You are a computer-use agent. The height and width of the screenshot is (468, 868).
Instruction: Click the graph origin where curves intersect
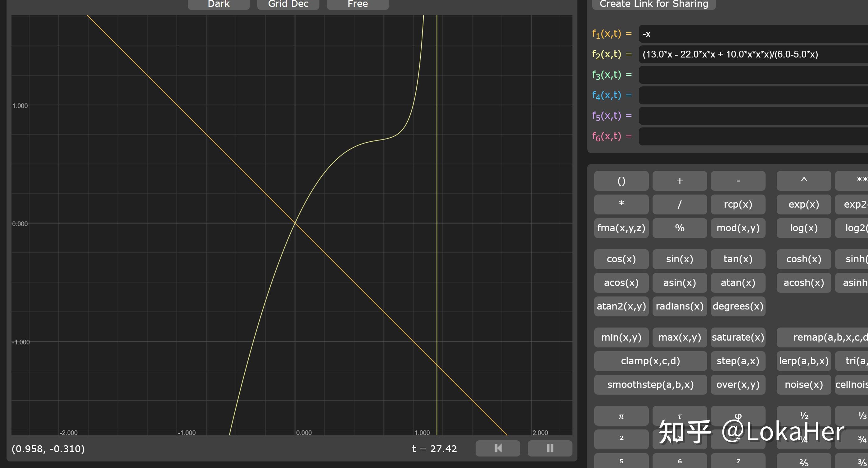click(295, 223)
